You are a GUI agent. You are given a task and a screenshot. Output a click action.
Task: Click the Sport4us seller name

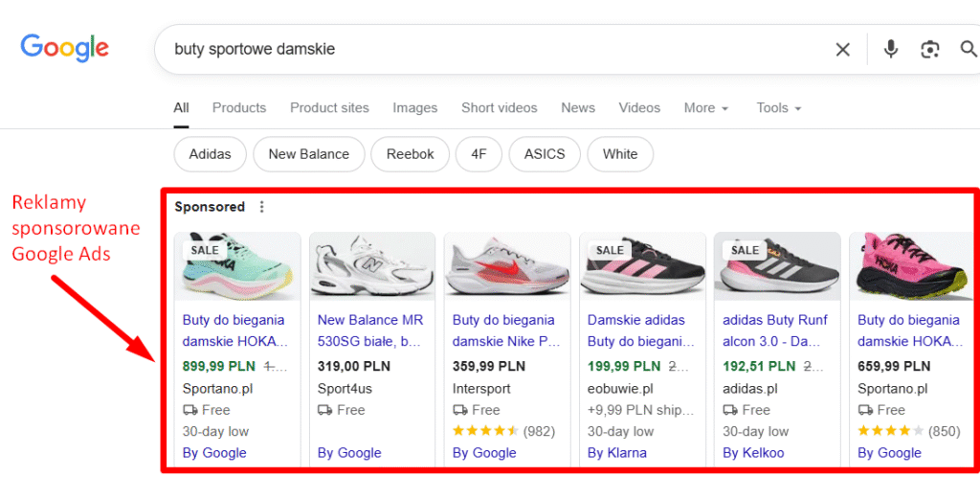click(345, 388)
